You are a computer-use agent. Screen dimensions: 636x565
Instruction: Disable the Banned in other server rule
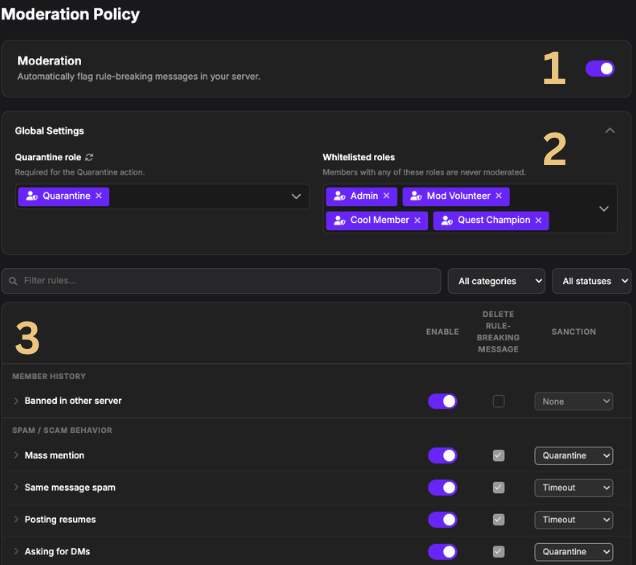(443, 401)
